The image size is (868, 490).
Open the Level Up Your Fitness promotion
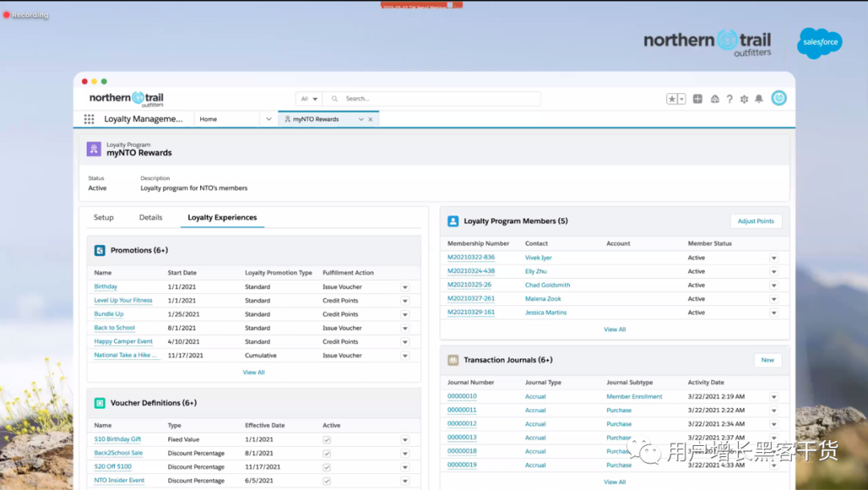(x=123, y=300)
